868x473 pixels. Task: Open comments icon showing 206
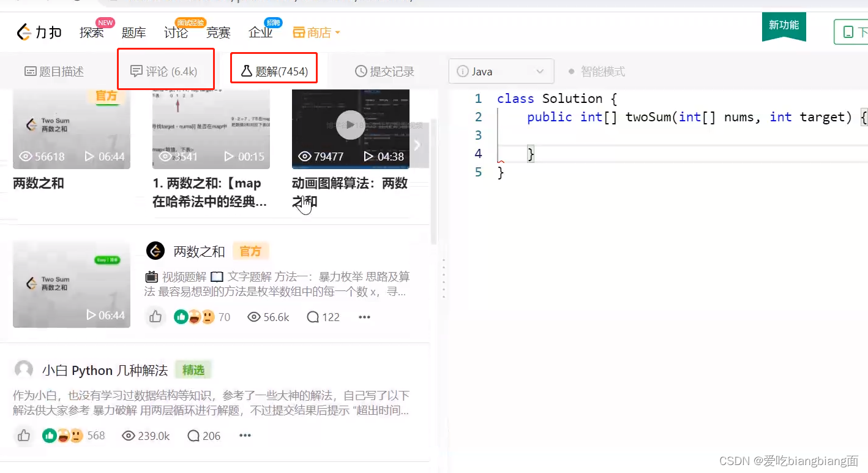(204, 436)
